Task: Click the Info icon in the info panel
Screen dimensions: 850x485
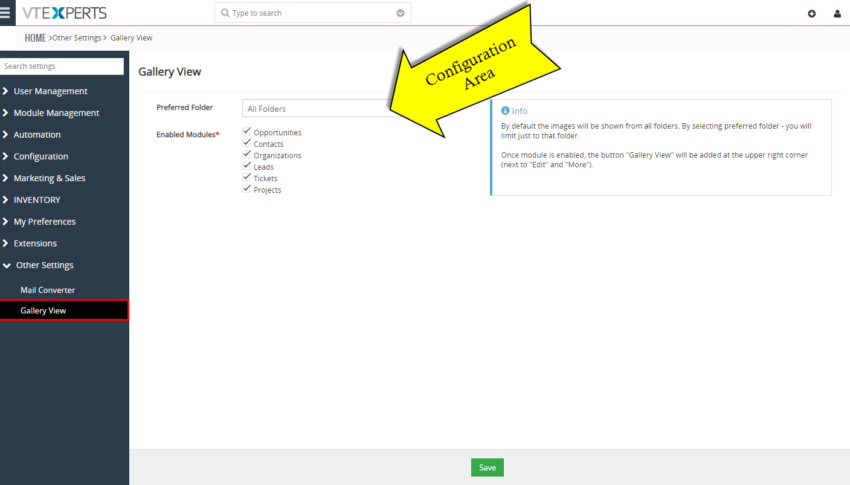Action: (505, 111)
